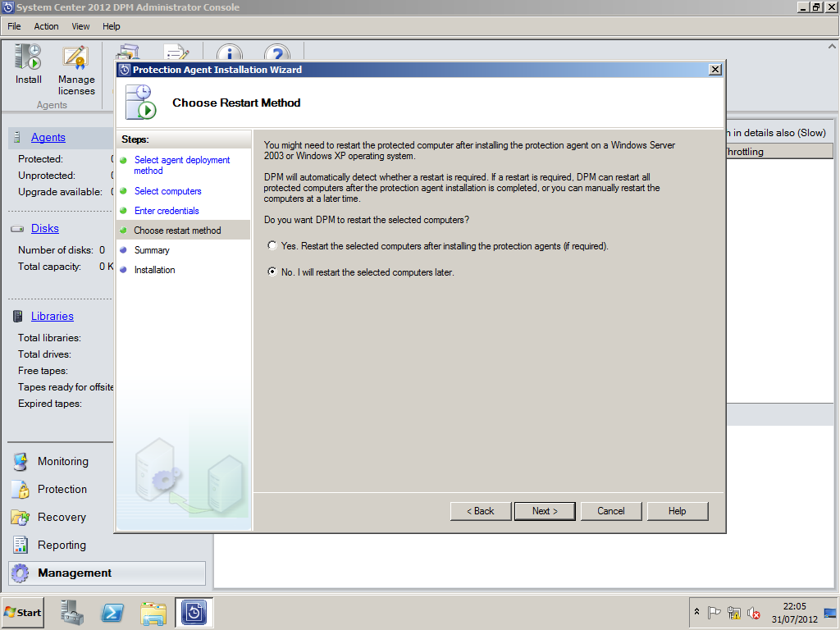Screen dimensions: 840x630
Task: Click the Action Center flag tray icon
Action: pyautogui.click(x=714, y=612)
